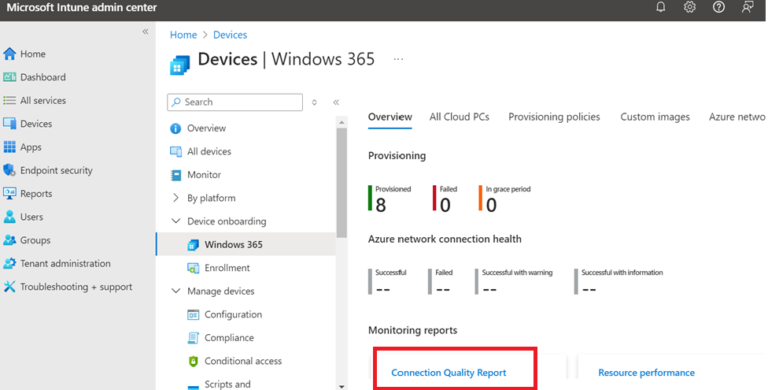Collapse the Manage devices section

(x=175, y=291)
